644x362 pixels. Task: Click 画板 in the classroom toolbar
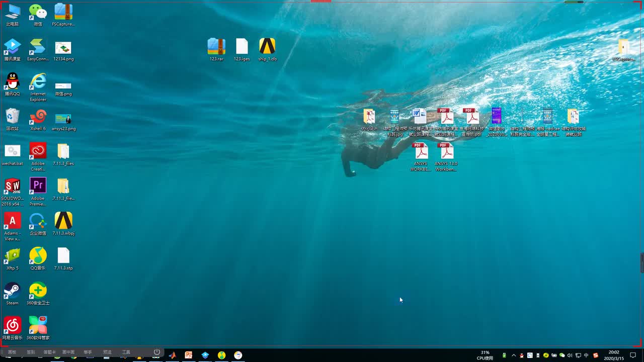coord(12,352)
